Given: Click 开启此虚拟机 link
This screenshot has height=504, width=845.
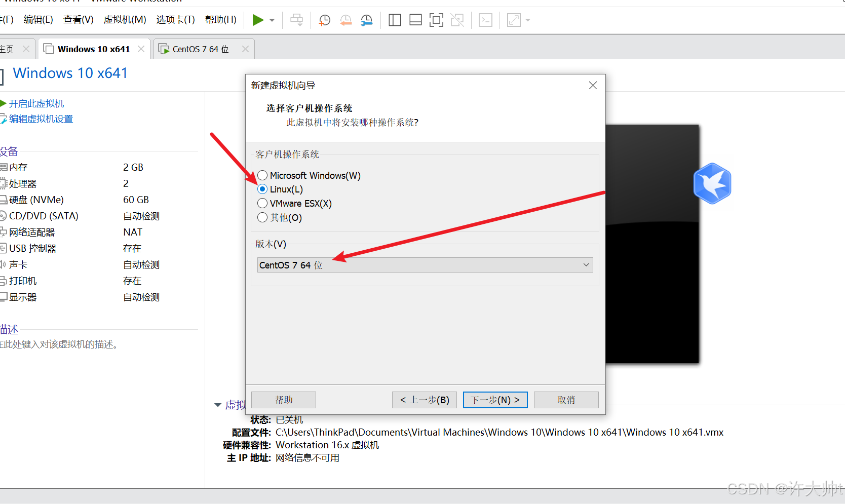Looking at the screenshot, I should pos(36,104).
